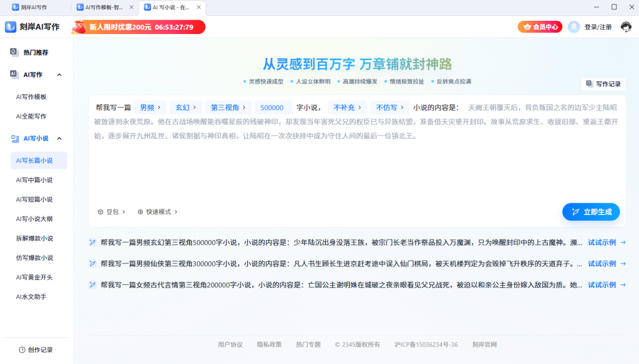Open the 快速模式 mode selector
Viewport: 639px width, 364px height.
pyautogui.click(x=158, y=212)
